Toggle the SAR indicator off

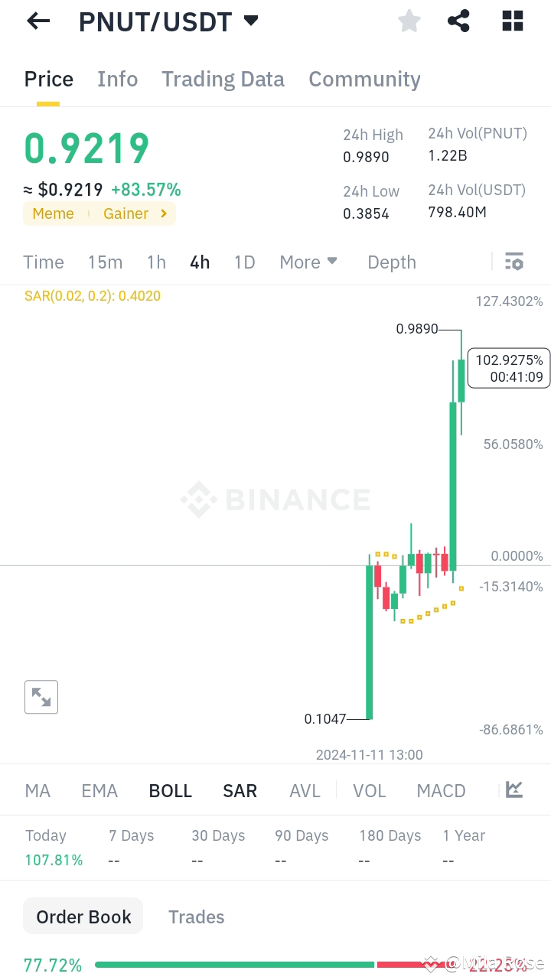point(240,790)
